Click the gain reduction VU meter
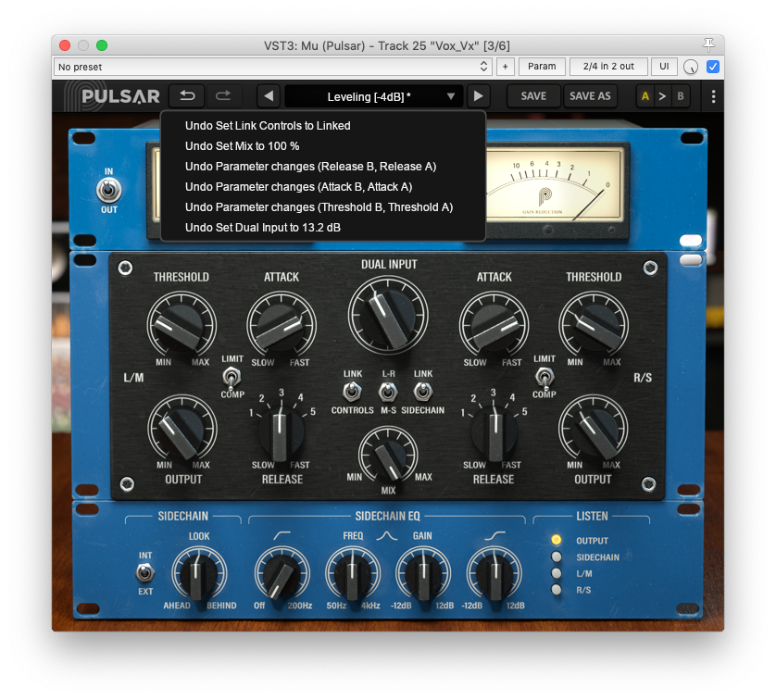The image size is (776, 700). (x=554, y=185)
